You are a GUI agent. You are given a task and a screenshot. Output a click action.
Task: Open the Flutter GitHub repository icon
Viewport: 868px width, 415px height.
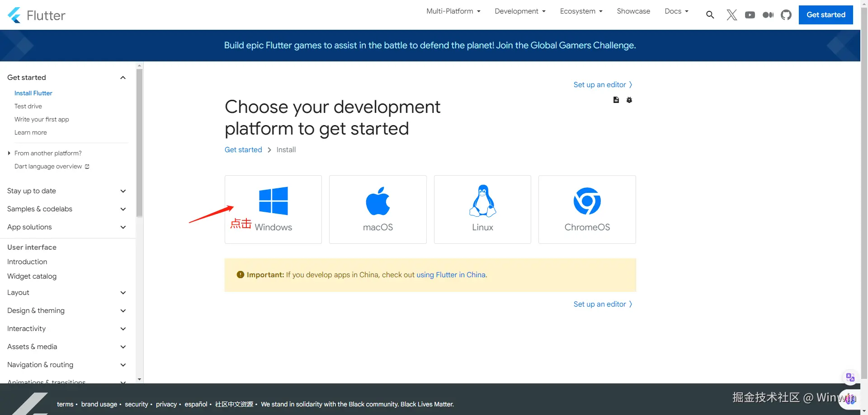[786, 15]
